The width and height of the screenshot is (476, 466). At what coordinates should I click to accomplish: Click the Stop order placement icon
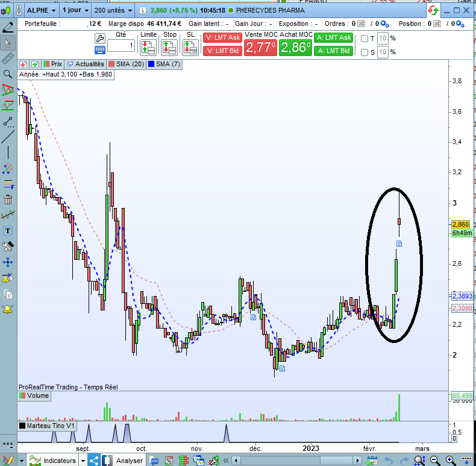pos(169,48)
